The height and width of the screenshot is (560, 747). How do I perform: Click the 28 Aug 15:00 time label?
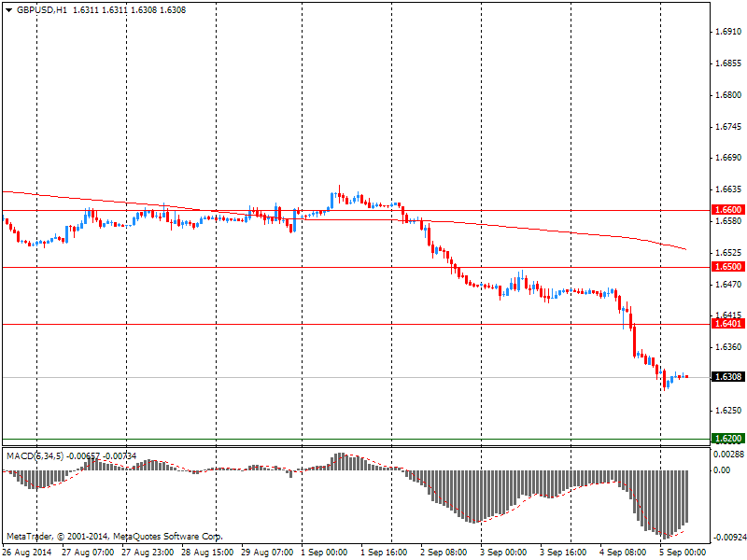click(x=207, y=553)
